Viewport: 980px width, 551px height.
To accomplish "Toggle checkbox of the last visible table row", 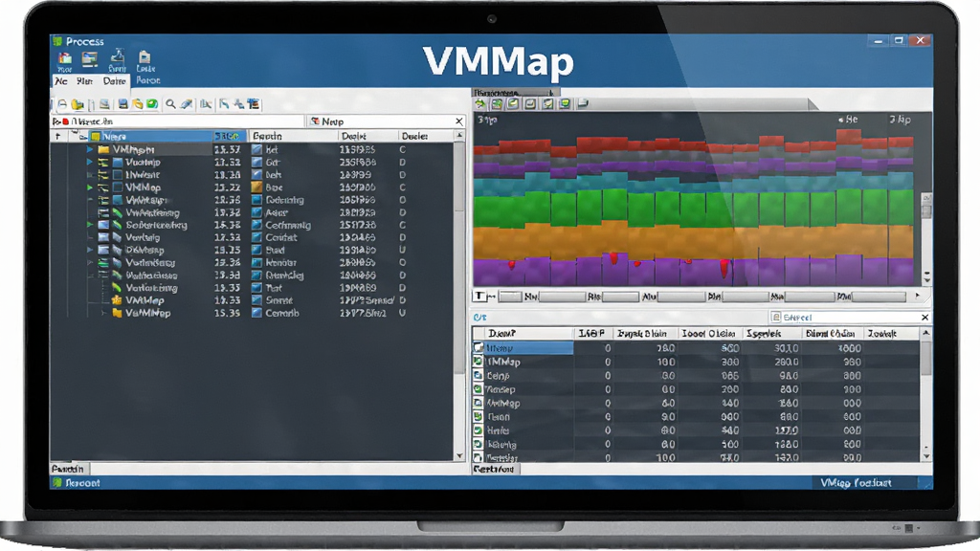I will pos(479,457).
